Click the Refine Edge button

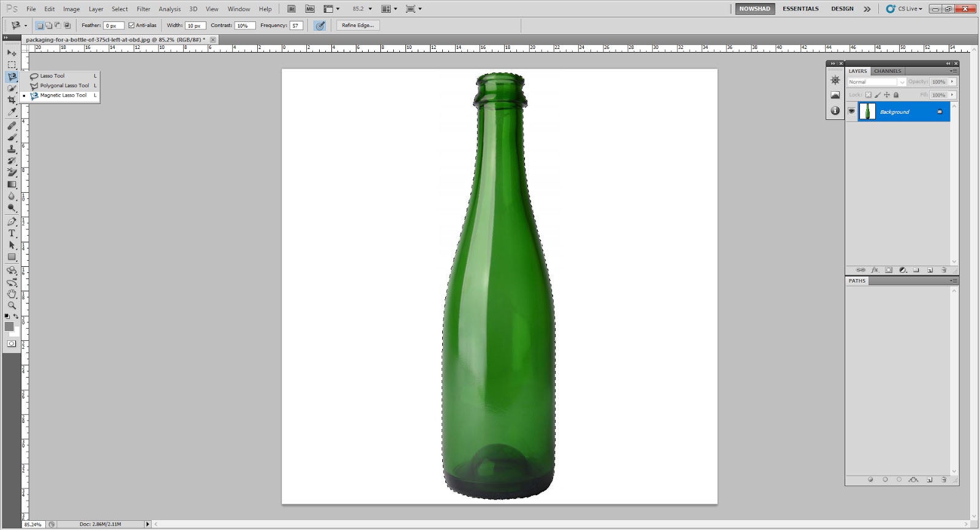(358, 25)
